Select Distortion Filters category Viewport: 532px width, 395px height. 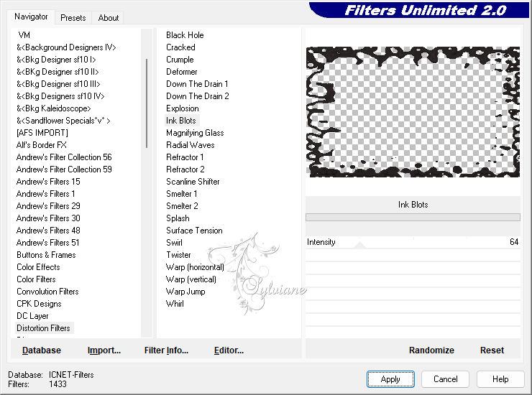[43, 328]
